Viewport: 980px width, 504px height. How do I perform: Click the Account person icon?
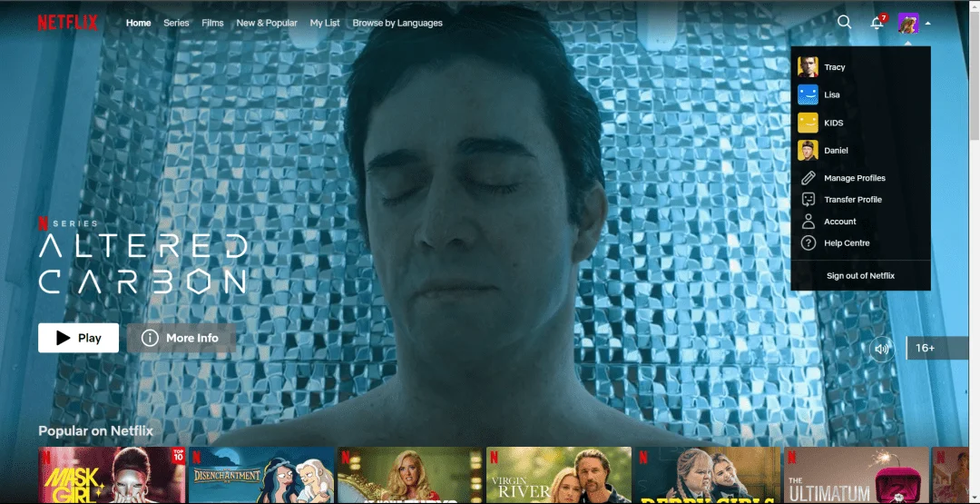pyautogui.click(x=808, y=222)
